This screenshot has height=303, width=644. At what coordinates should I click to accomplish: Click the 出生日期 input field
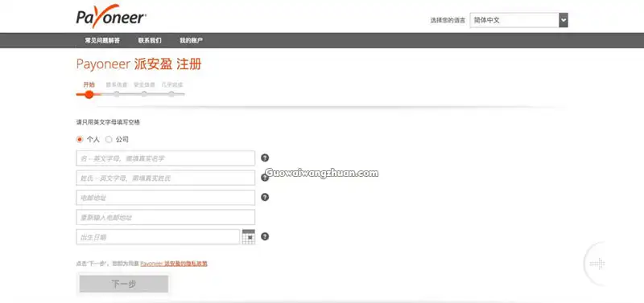[x=158, y=237]
